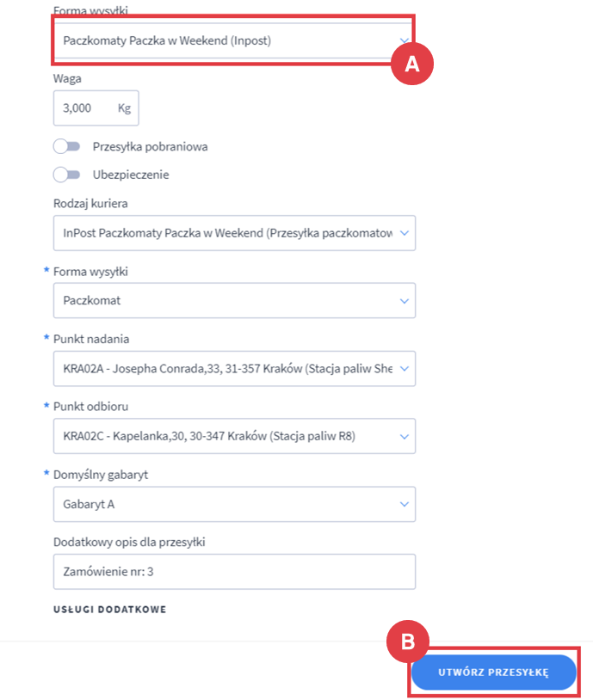
Task: Click the Kg unit suffix in weight field
Action: click(x=125, y=108)
